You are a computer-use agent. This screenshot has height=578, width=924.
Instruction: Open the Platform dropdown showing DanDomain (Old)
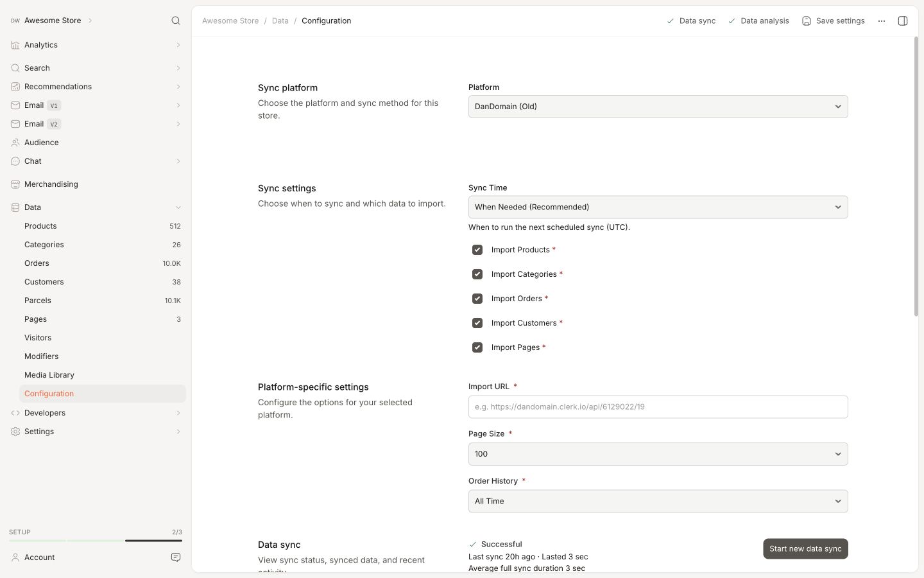point(658,107)
